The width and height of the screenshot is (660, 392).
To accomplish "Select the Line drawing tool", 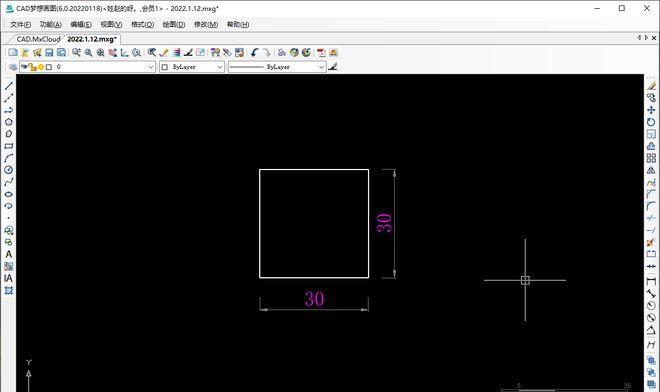I will pyautogui.click(x=8, y=85).
